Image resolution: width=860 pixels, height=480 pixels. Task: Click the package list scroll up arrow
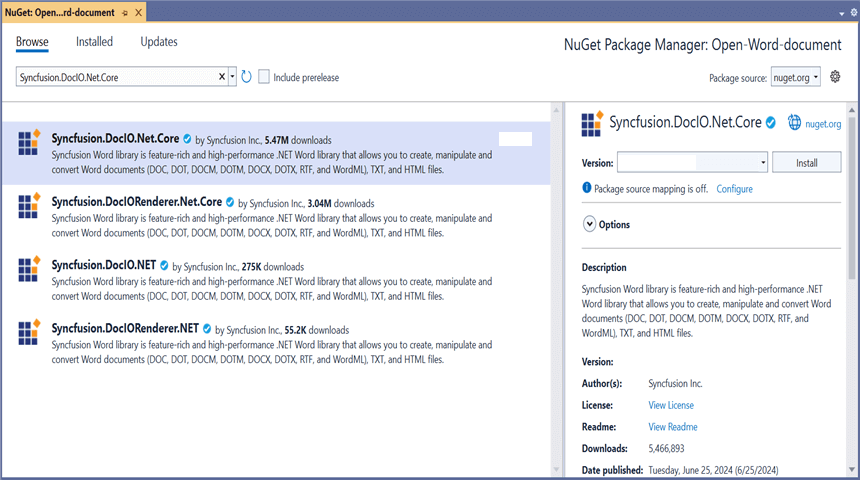(x=556, y=110)
